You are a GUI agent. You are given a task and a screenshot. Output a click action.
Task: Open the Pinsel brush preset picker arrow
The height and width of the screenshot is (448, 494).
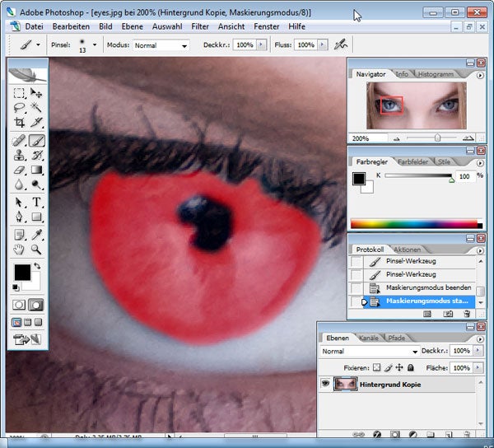[x=95, y=44]
